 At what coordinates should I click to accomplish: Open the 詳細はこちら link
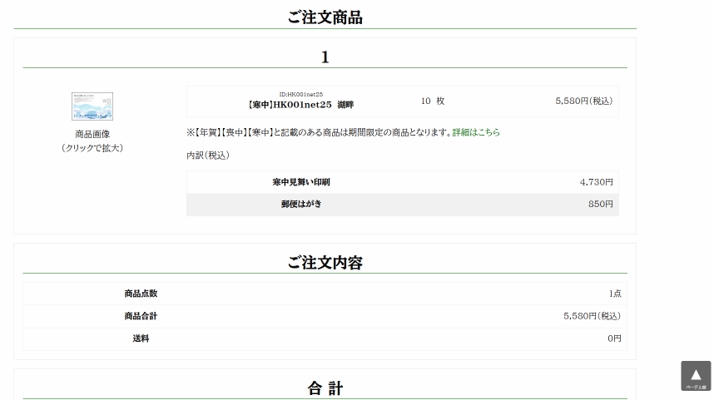pos(476,132)
